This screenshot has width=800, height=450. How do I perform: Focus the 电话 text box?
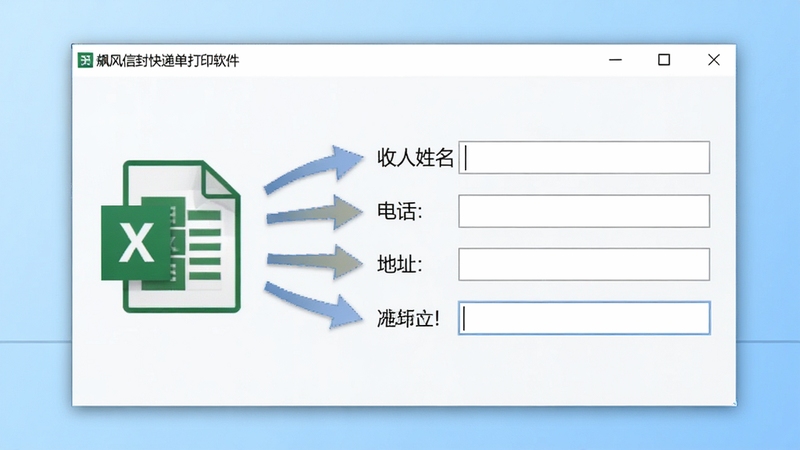pos(584,211)
